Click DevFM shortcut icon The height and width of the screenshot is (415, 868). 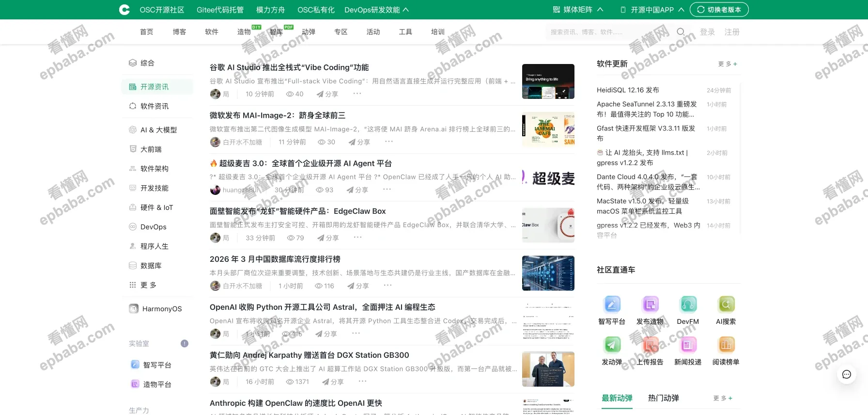688,304
